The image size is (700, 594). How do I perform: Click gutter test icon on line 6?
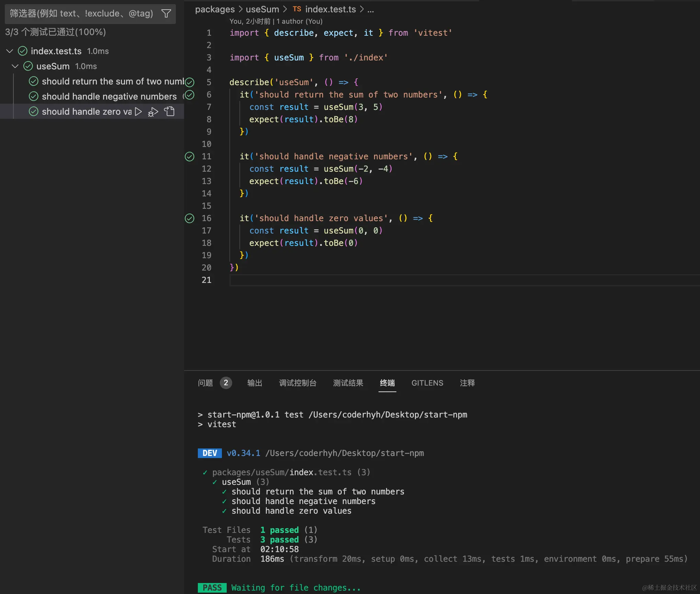point(190,95)
